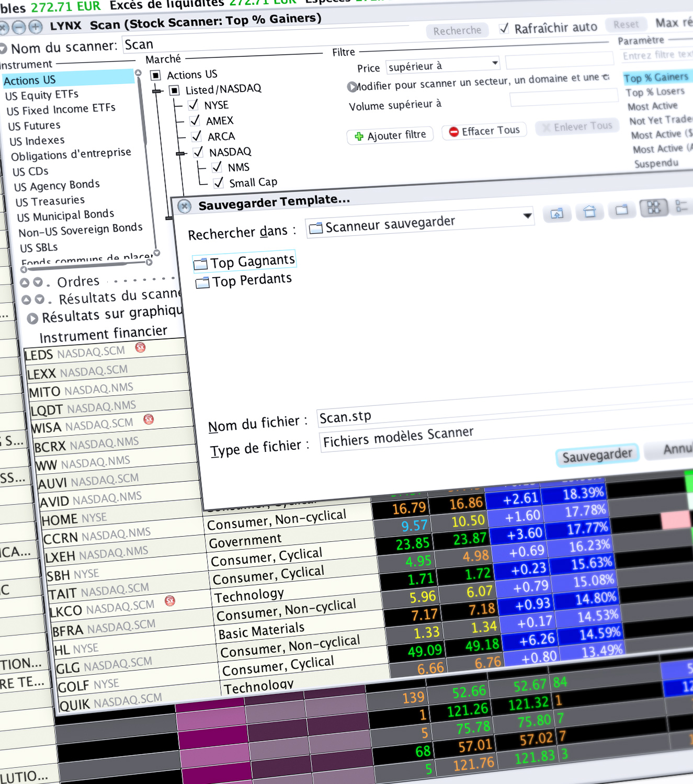Uncheck the Small Cap checkbox
The width and height of the screenshot is (693, 784).
[x=219, y=183]
